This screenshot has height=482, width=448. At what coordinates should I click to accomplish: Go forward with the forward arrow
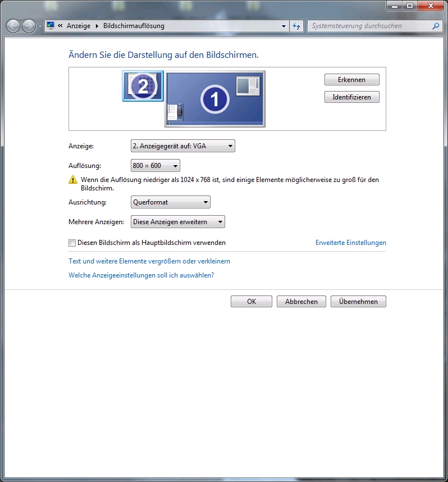[29, 26]
